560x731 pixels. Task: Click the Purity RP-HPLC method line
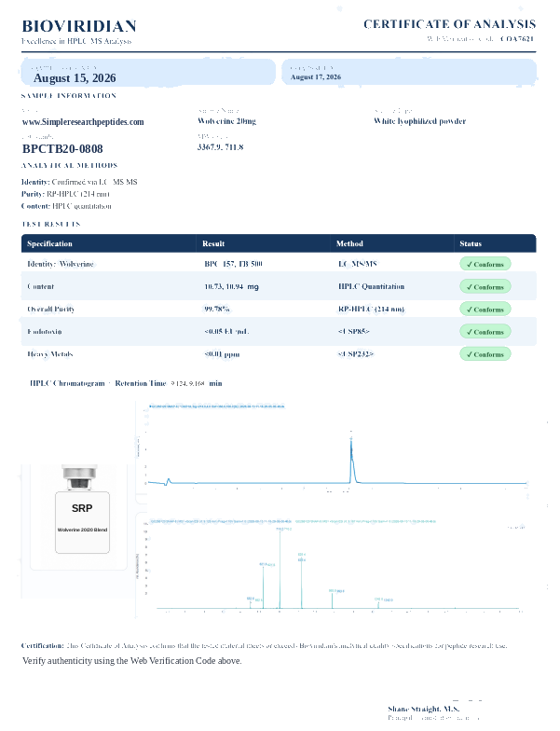tap(65, 194)
